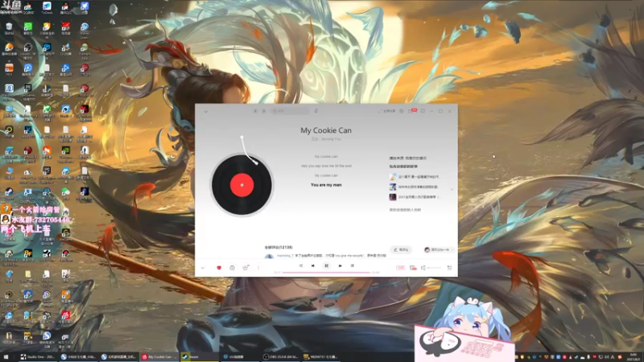Click the highlighted lyric 'You are my man'
Viewport: 644px width, 362px height.
pyautogui.click(x=326, y=185)
